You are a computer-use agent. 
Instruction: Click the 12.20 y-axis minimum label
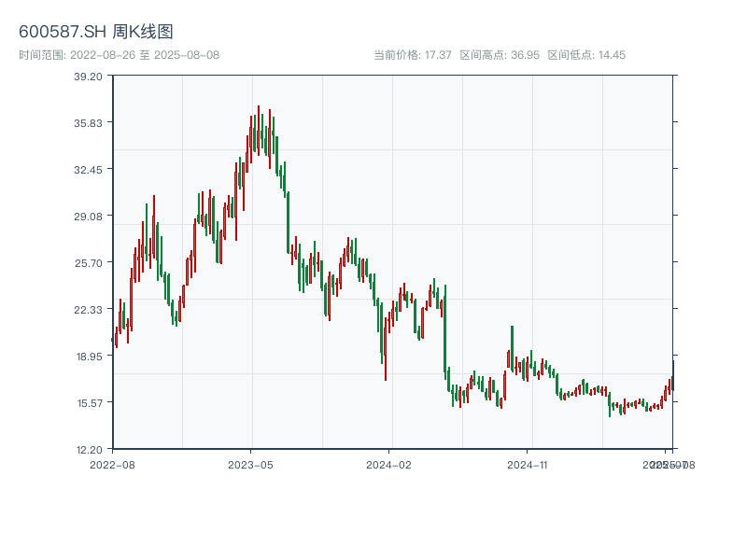pos(88,450)
